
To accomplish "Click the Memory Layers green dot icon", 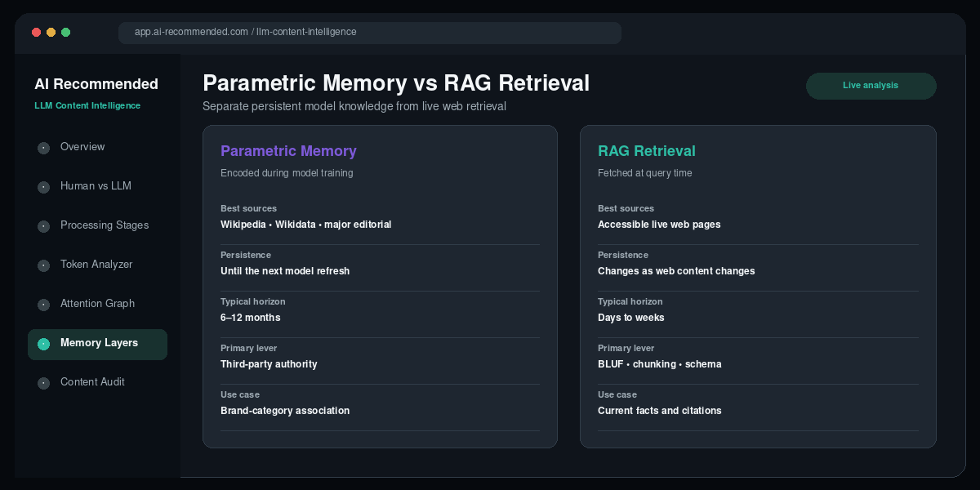I will [x=43, y=344].
